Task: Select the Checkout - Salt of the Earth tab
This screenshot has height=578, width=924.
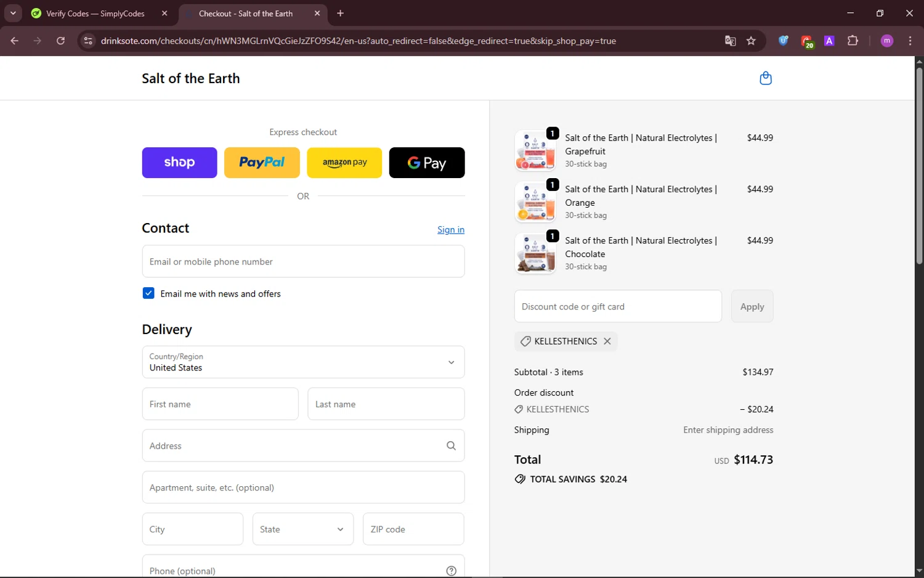Action: (x=246, y=14)
